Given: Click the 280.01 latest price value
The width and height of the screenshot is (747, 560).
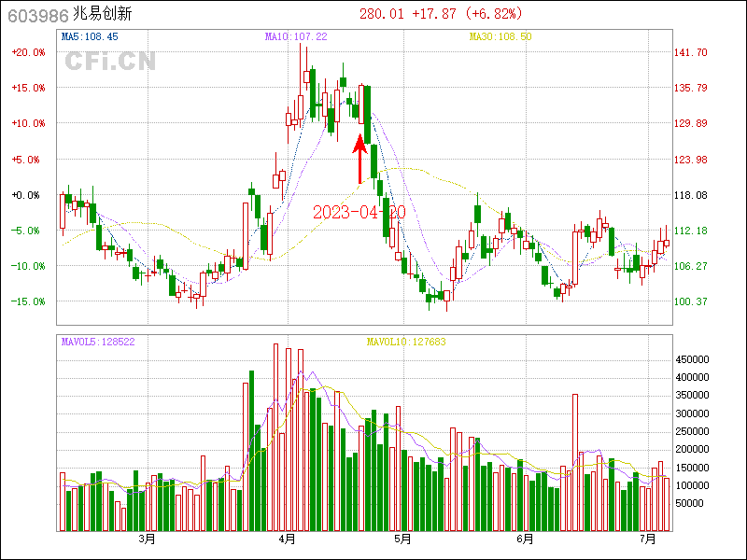Looking at the screenshot, I should [381, 14].
